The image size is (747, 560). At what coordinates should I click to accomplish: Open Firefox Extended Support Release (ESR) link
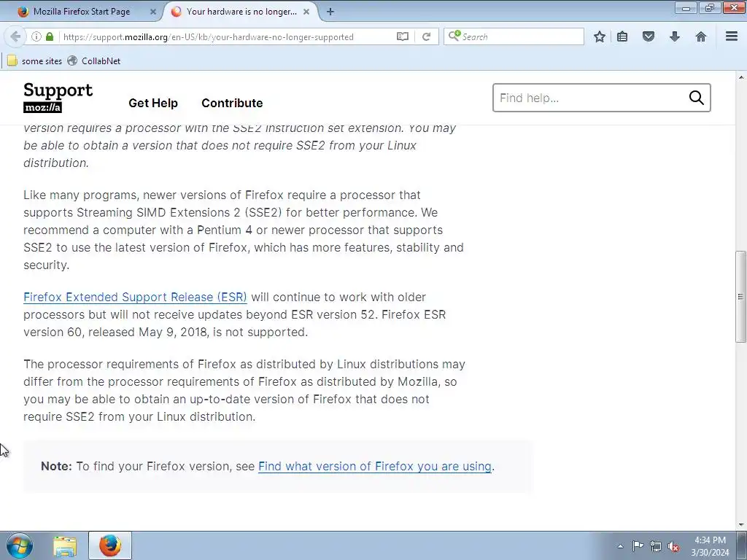(x=135, y=297)
